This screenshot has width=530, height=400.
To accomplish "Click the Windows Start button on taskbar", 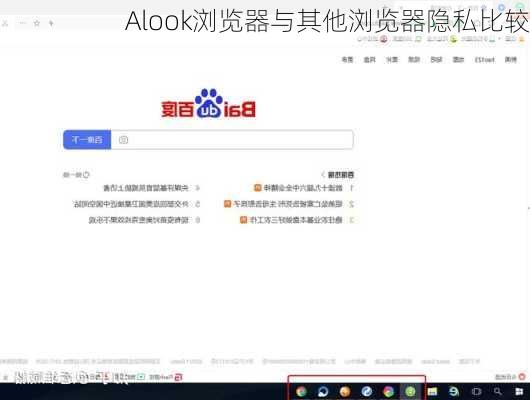I will coord(519,392).
